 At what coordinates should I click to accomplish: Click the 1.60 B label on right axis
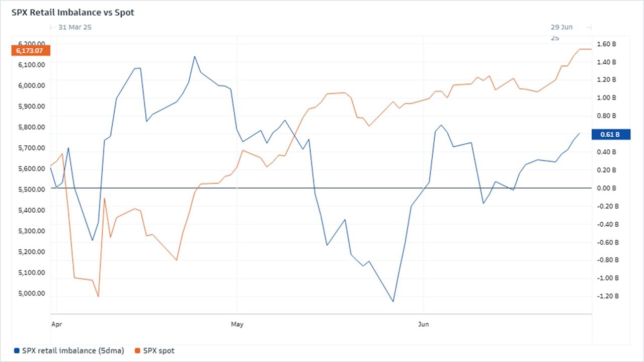click(607, 44)
